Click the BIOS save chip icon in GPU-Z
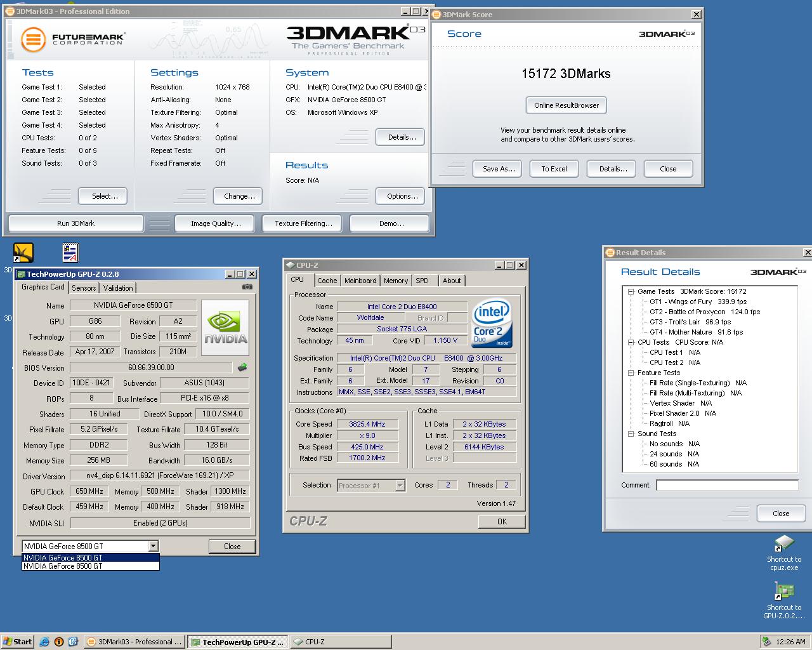Image resolution: width=812 pixels, height=650 pixels. pos(242,368)
